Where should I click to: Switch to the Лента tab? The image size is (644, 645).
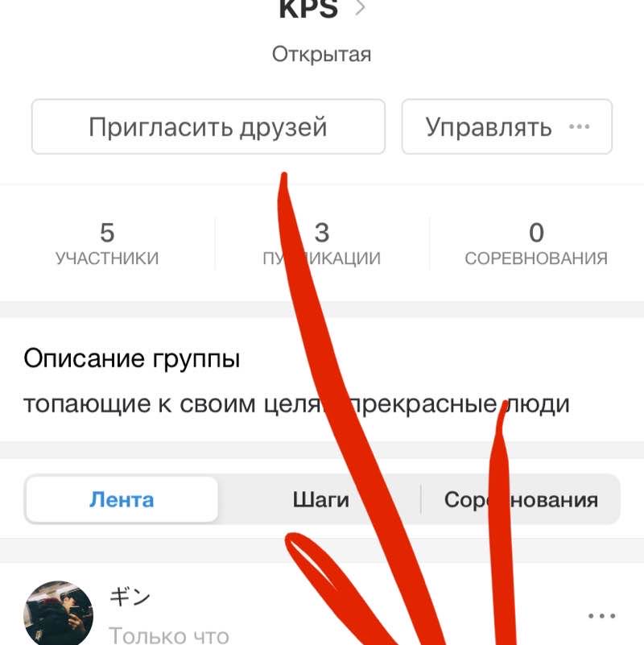[x=122, y=500]
